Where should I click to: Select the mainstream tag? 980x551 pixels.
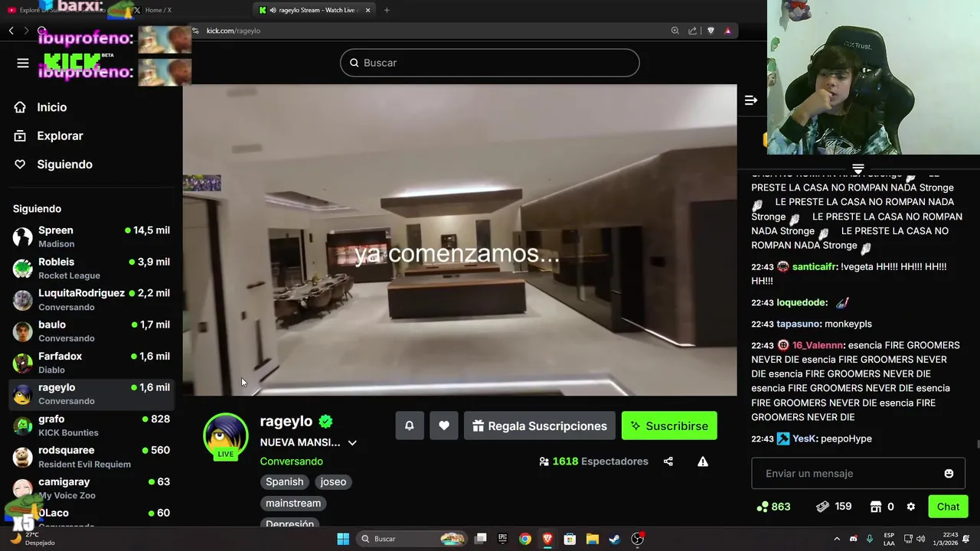click(293, 503)
